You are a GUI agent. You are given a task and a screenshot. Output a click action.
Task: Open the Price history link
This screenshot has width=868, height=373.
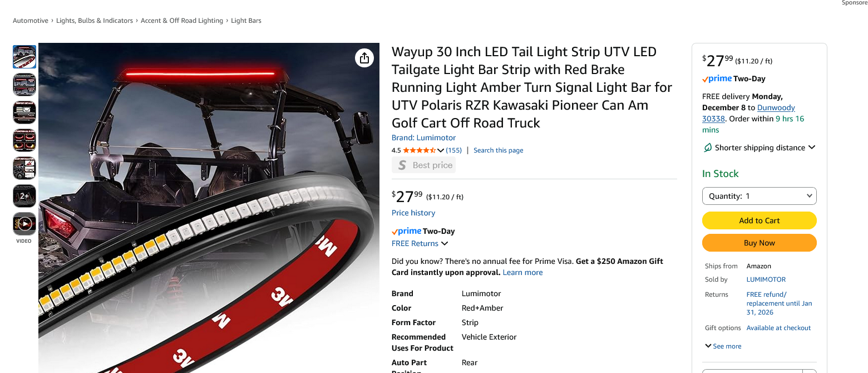[413, 213]
